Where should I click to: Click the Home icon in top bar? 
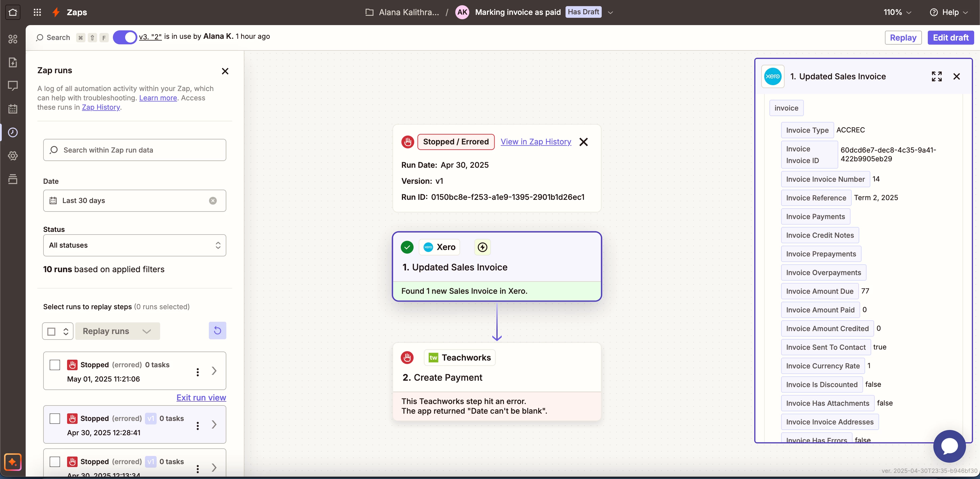[x=13, y=12]
